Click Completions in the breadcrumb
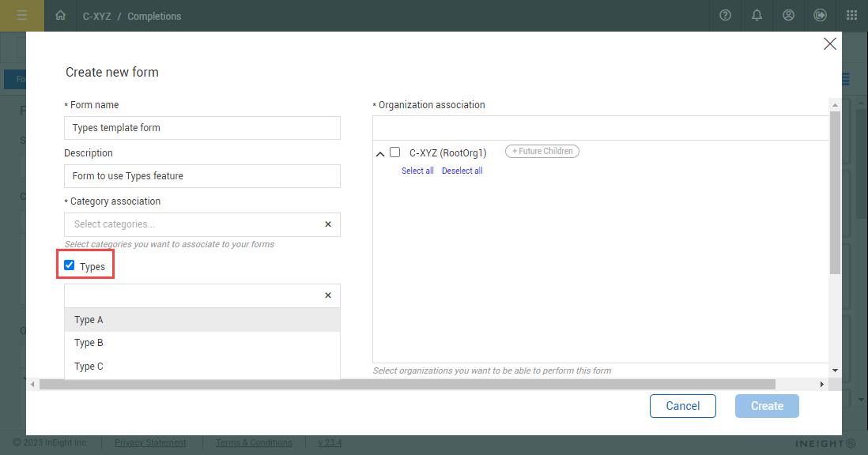 (x=153, y=15)
